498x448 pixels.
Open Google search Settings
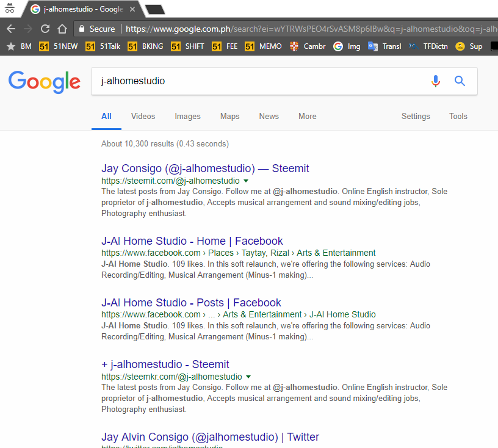(x=416, y=116)
